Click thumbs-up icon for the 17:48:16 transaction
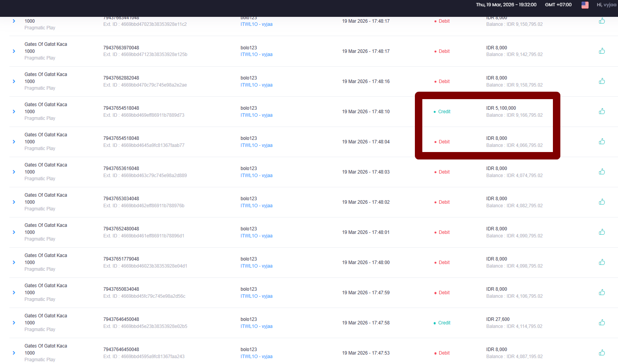Viewport: 618px width, 364px height. pos(602,81)
